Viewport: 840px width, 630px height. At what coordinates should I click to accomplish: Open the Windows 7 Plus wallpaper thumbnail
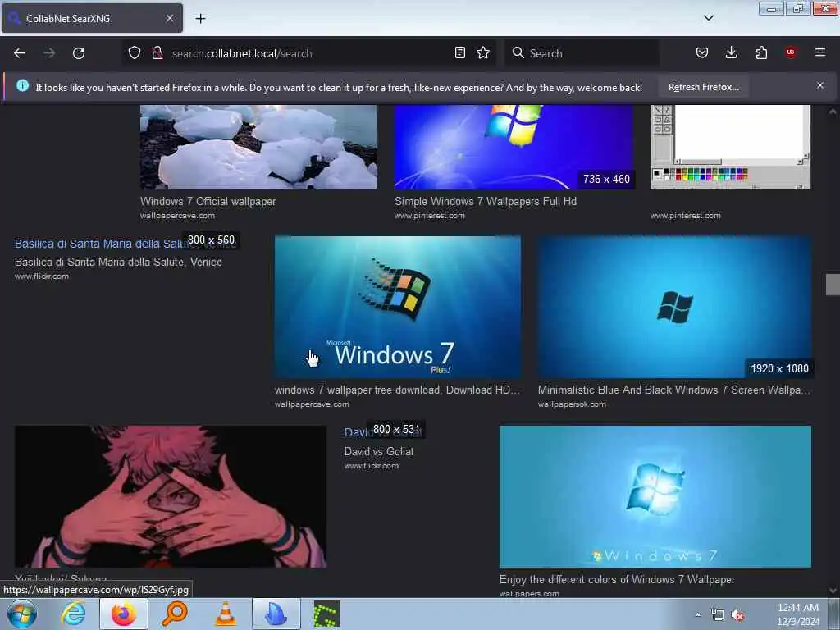[398, 307]
